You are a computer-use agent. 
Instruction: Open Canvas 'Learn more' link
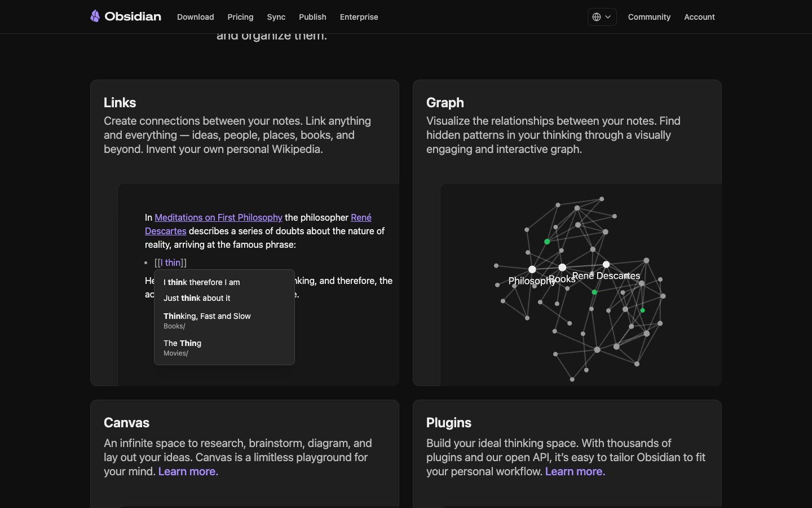tap(188, 471)
